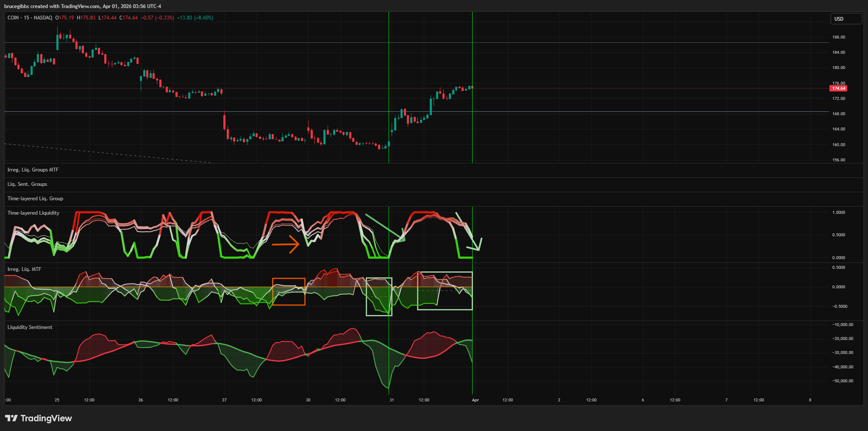The image size is (868, 431).
Task: Click the COIN symbol name in legend
Action: tap(13, 18)
